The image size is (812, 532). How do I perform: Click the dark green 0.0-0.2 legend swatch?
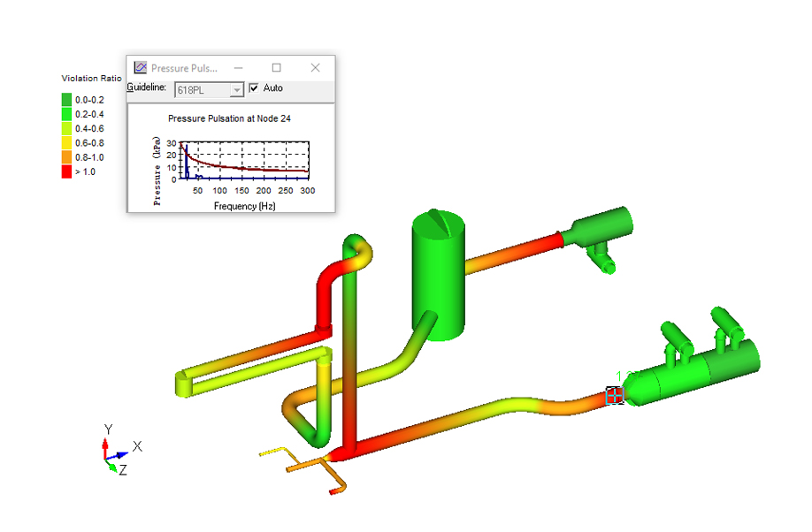pos(67,100)
